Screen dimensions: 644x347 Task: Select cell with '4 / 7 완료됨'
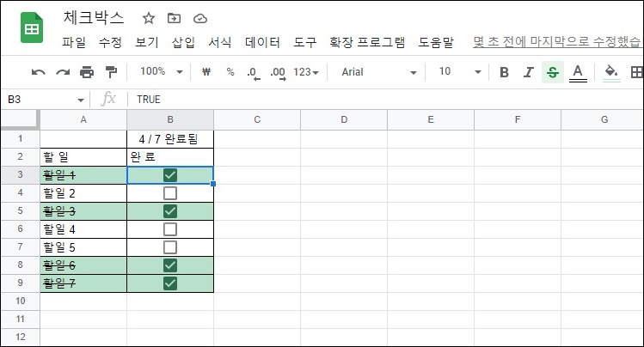(170, 139)
